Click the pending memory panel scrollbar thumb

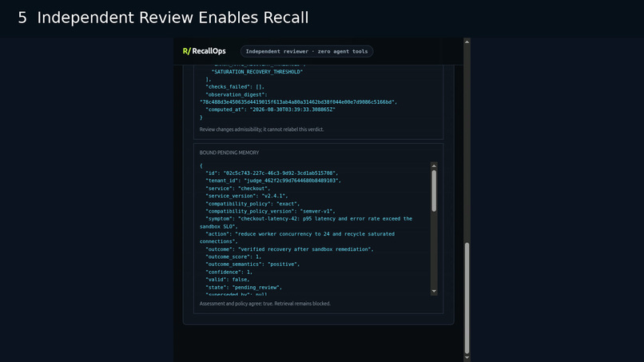(x=434, y=191)
